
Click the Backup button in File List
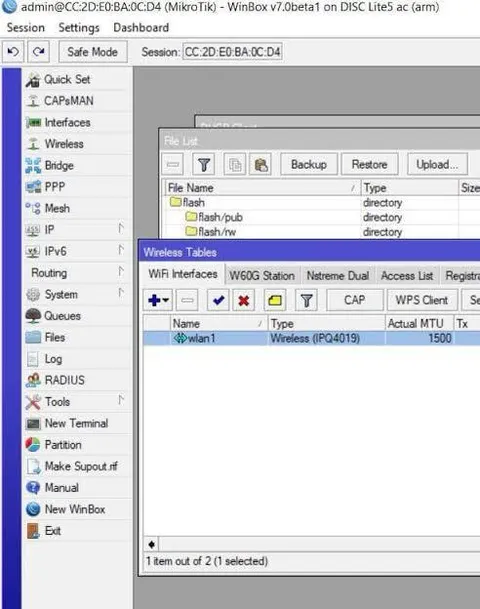pos(309,165)
